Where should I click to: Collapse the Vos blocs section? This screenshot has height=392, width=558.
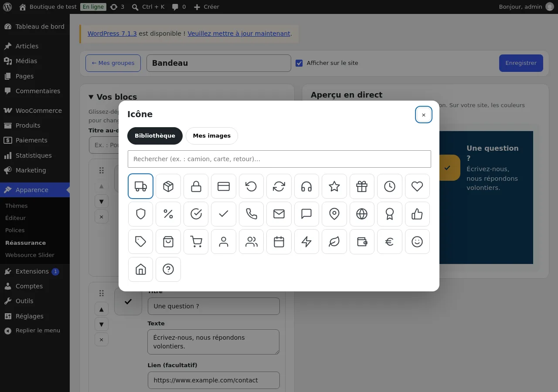(113, 97)
